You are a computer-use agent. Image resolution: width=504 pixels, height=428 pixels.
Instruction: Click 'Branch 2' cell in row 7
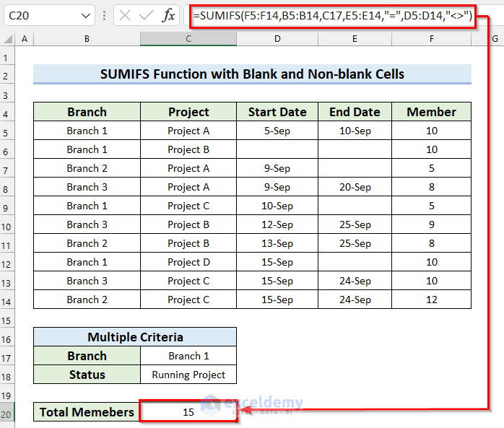87,168
